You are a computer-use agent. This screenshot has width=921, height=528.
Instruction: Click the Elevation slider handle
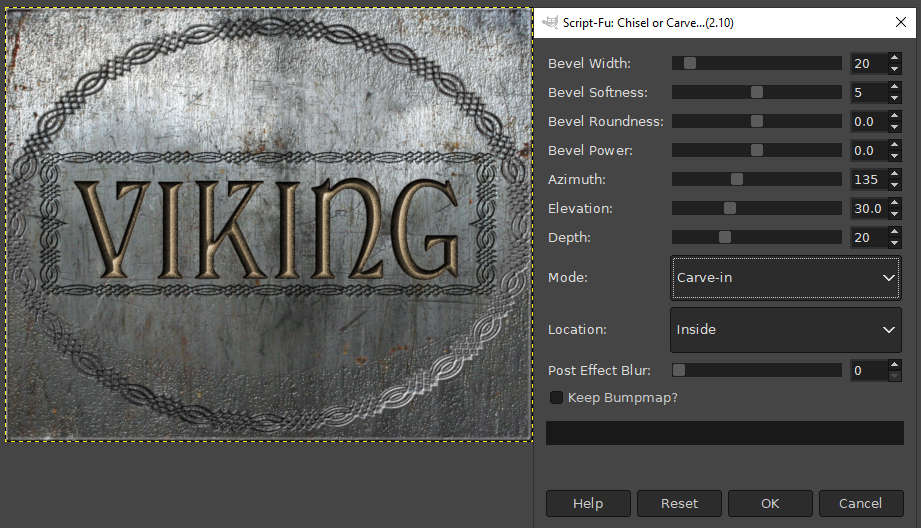coord(730,208)
